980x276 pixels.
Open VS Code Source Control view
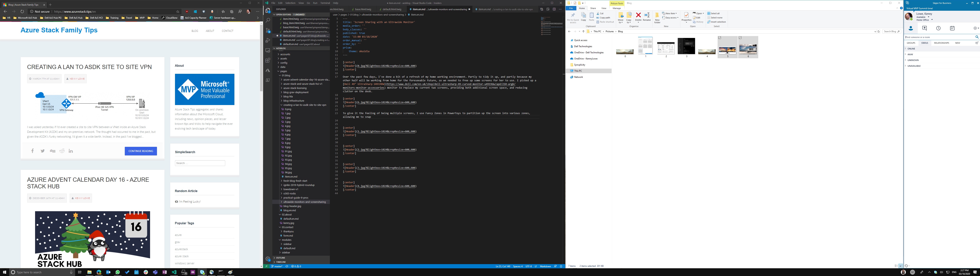pos(268,30)
